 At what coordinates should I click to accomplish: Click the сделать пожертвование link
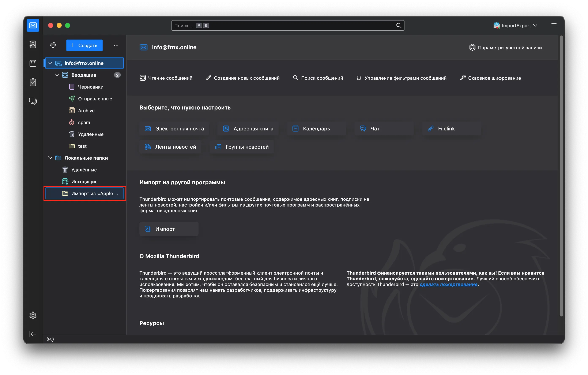point(448,284)
